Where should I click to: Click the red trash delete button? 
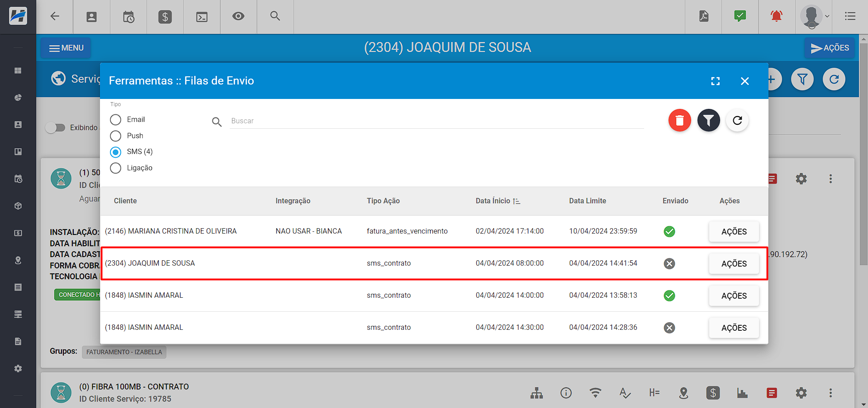679,121
